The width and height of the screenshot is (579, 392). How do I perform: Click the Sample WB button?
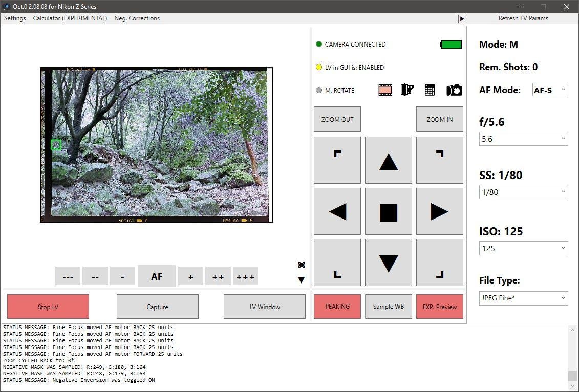389,307
